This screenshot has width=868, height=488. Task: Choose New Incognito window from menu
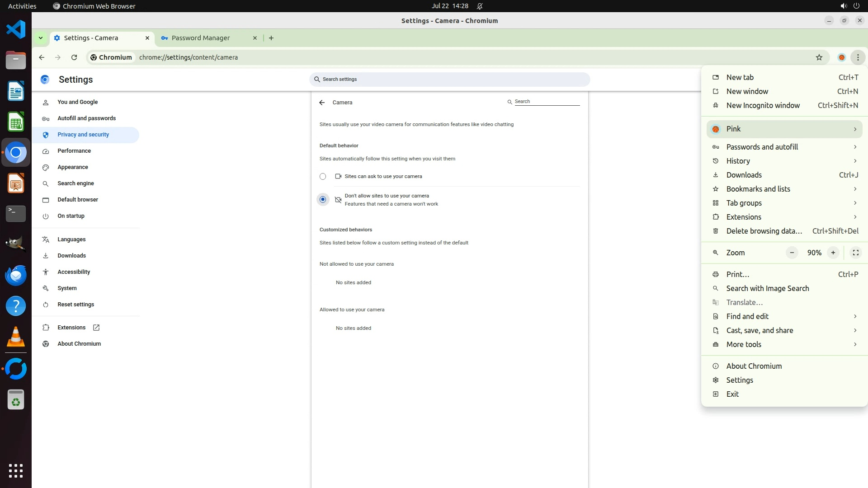click(763, 105)
